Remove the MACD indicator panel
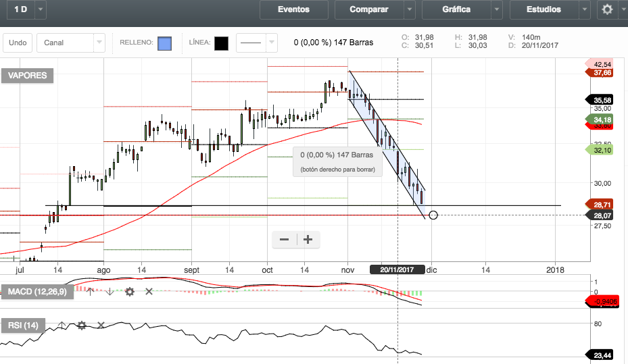This screenshot has height=364, width=628. click(x=149, y=291)
